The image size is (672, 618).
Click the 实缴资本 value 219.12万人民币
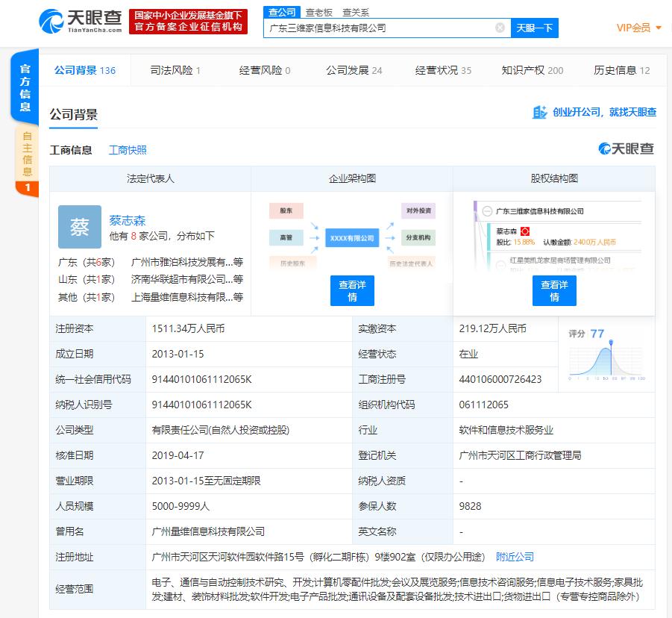click(x=492, y=329)
